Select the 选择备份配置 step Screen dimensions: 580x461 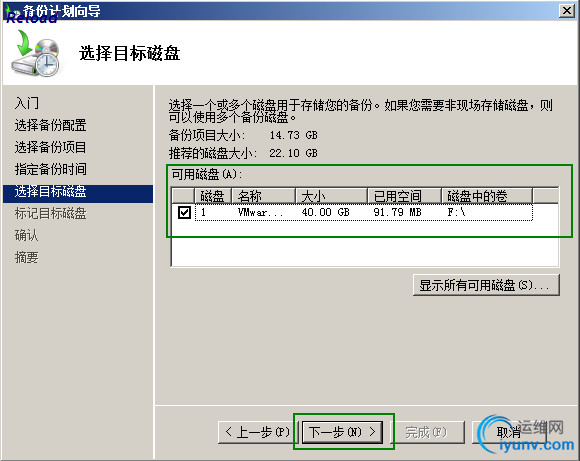(50, 125)
